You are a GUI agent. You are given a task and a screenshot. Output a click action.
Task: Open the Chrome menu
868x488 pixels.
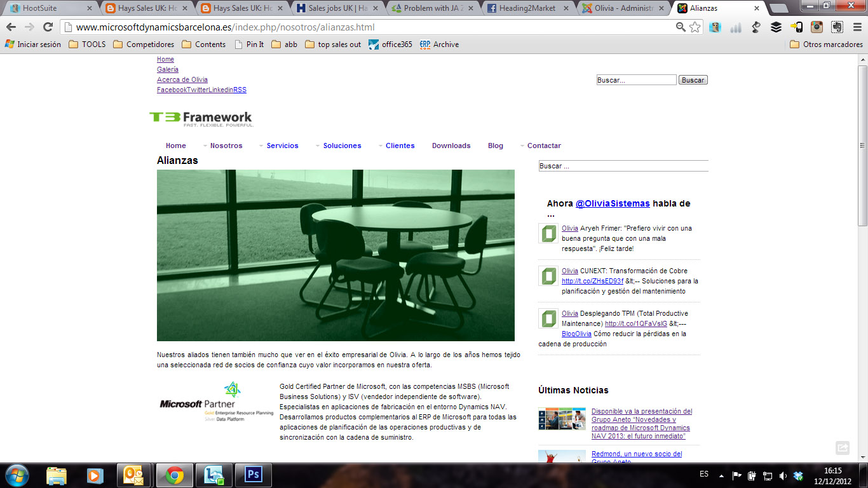(x=856, y=27)
